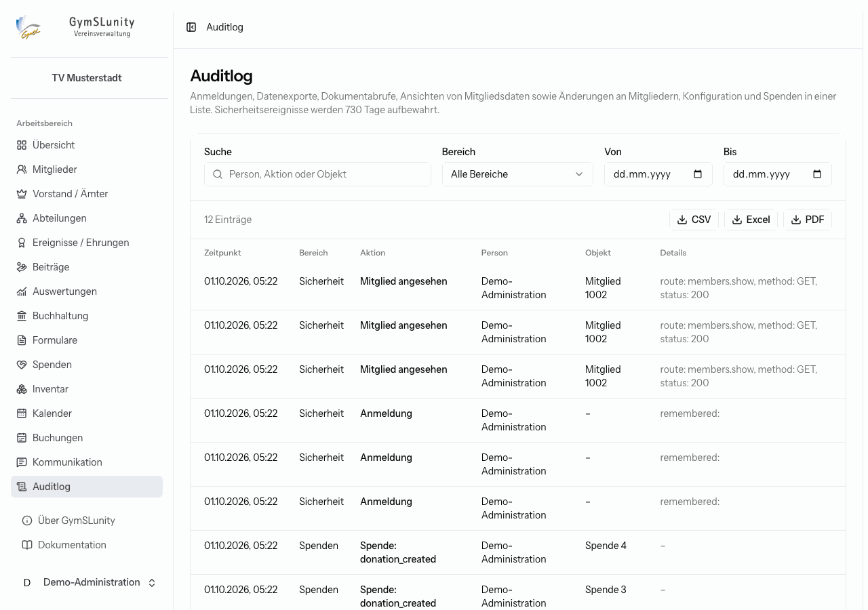Viewport: 868px width, 610px height.
Task: Click the Beiträge coins icon
Action: pos(22,267)
